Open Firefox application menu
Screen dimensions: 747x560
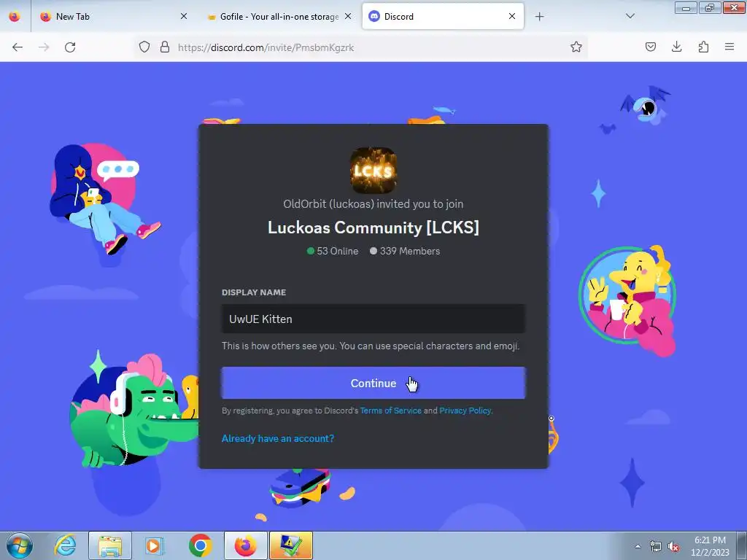click(729, 47)
